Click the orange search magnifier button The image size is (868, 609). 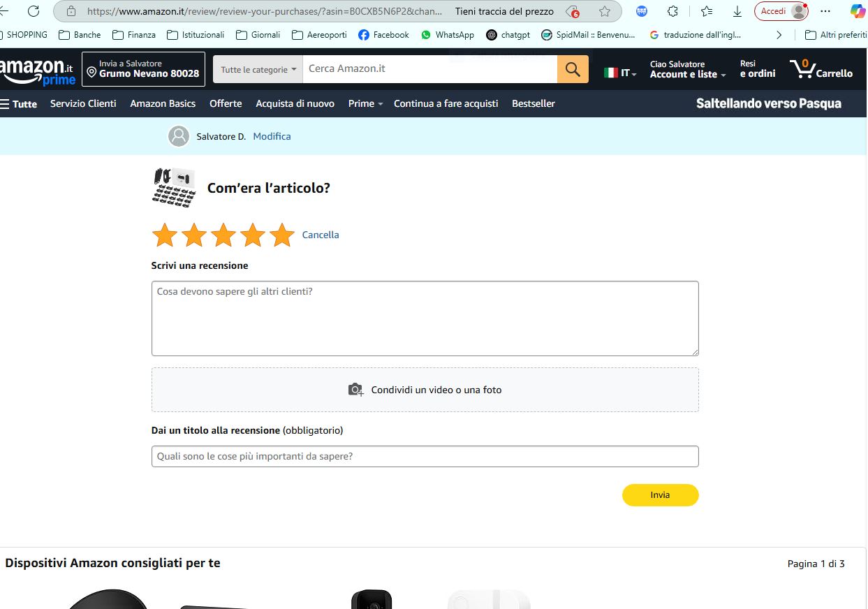point(573,69)
